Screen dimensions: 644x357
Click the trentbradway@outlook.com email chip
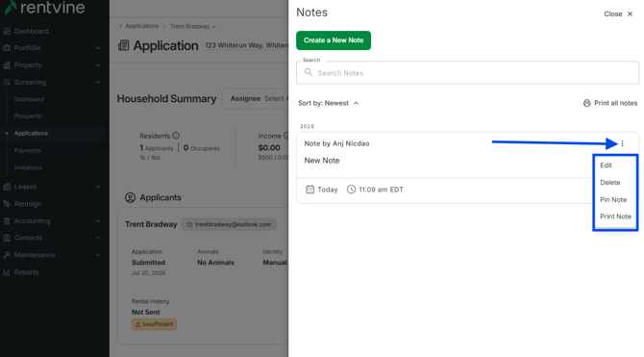pos(229,224)
